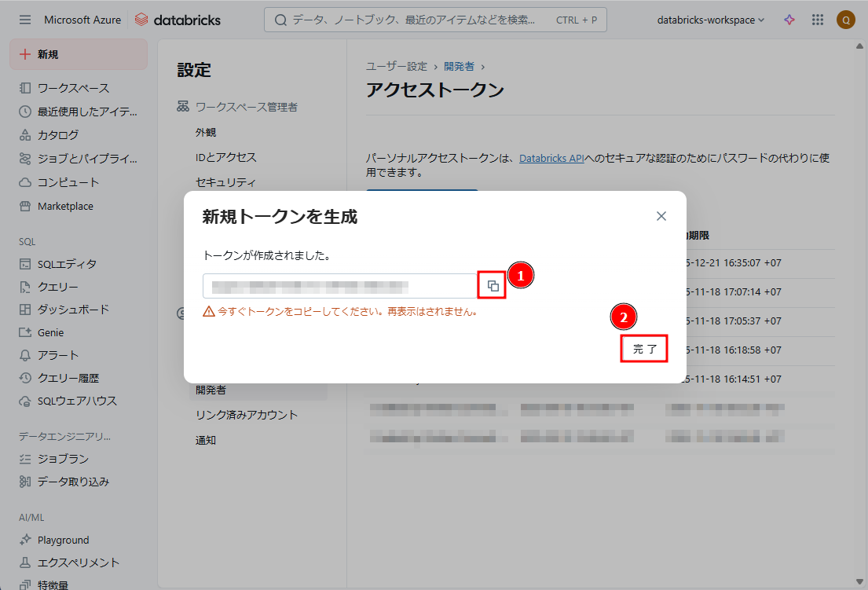Select リンク済みアカウント in settings
The height and width of the screenshot is (590, 868).
pos(247,415)
